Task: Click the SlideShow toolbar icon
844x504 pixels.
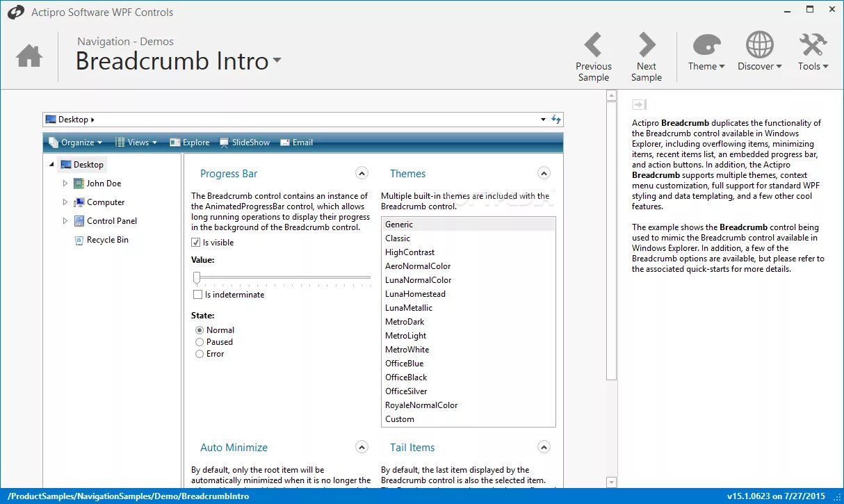Action: 224,143
